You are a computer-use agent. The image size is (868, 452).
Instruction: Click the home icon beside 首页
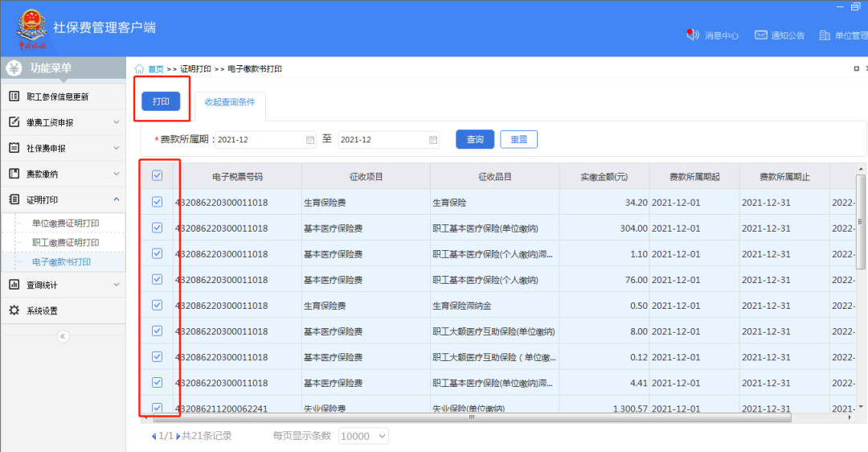click(x=140, y=69)
